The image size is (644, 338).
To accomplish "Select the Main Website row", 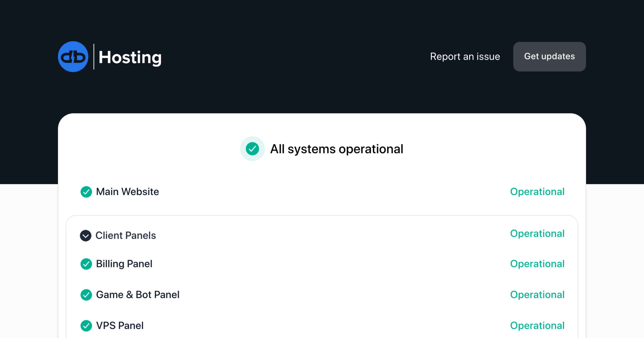I will (127, 192).
